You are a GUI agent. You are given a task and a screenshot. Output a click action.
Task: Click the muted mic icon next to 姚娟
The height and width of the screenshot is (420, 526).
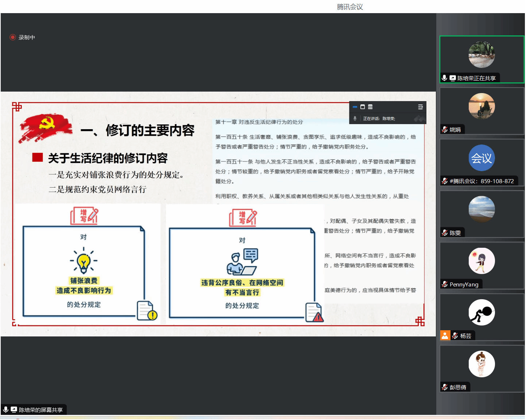click(445, 130)
